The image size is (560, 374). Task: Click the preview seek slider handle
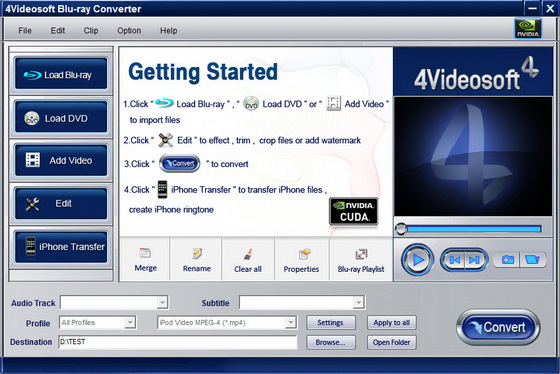point(401,229)
